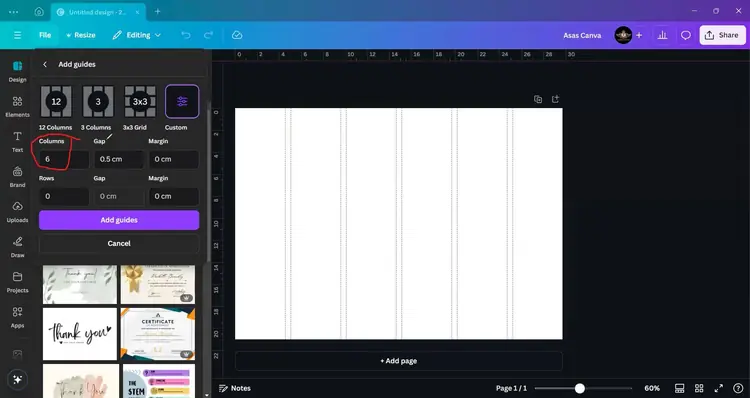Open the Uploads panel
Viewport: 750px width, 398px height.
point(17,212)
